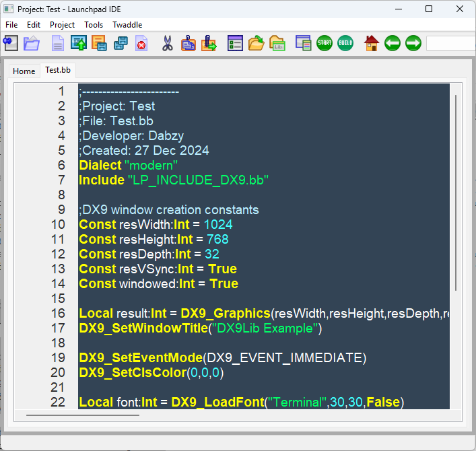Click the new blank document icon
This screenshot has width=476, height=451.
click(59, 44)
